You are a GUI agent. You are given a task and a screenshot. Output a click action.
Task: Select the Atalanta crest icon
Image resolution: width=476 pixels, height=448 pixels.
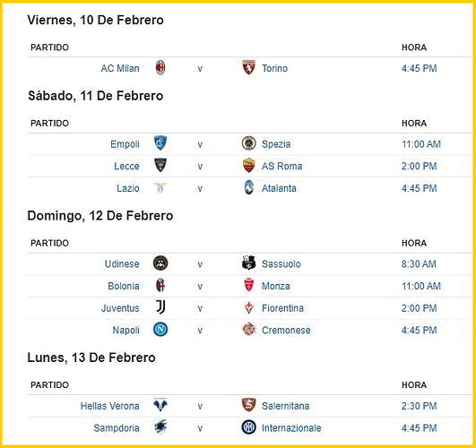click(248, 187)
